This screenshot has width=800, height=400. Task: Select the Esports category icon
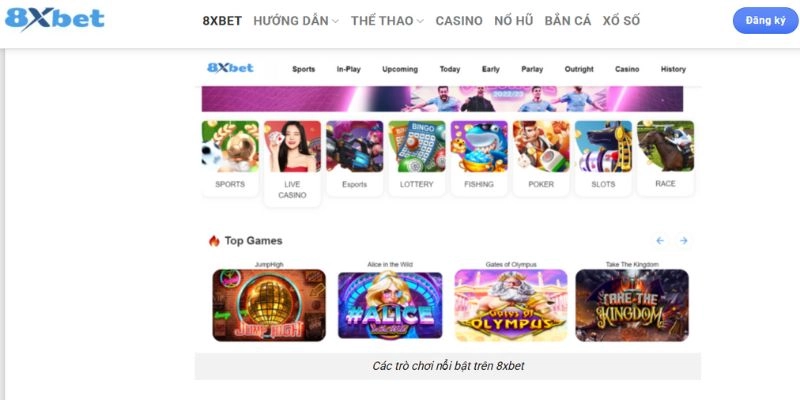[x=355, y=147]
